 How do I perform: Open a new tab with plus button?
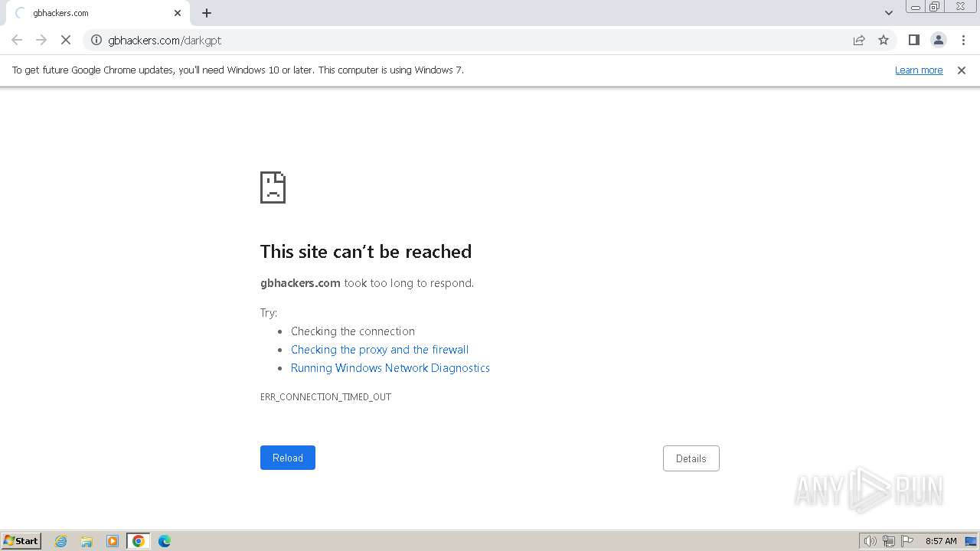click(x=207, y=13)
